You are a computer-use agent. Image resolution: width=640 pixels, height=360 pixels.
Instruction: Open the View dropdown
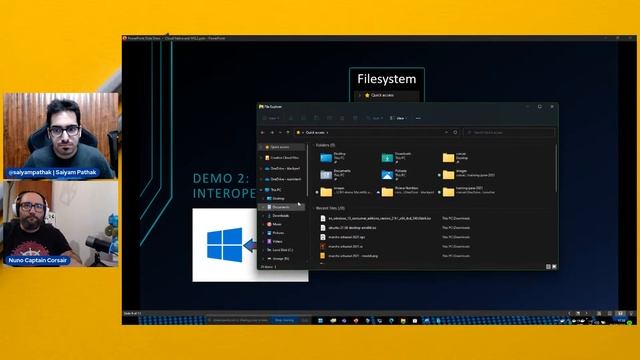click(x=398, y=118)
